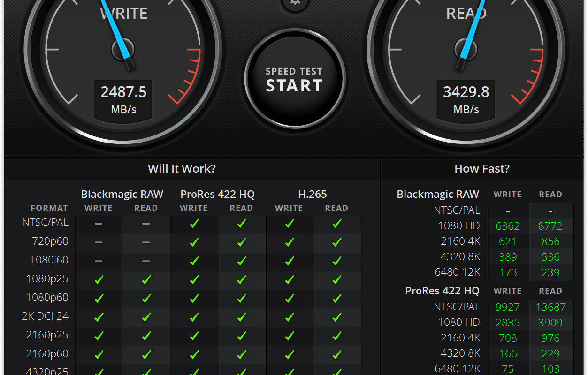The image size is (588, 375).
Task: Click the WRITE gauge label
Action: coord(124,13)
